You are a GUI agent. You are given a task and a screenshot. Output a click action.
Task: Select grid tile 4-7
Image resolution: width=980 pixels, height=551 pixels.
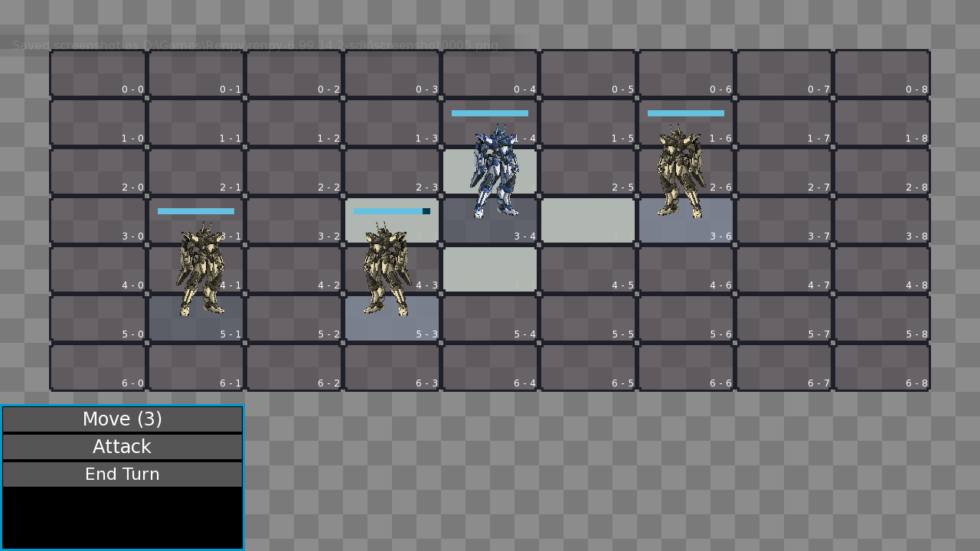(784, 269)
